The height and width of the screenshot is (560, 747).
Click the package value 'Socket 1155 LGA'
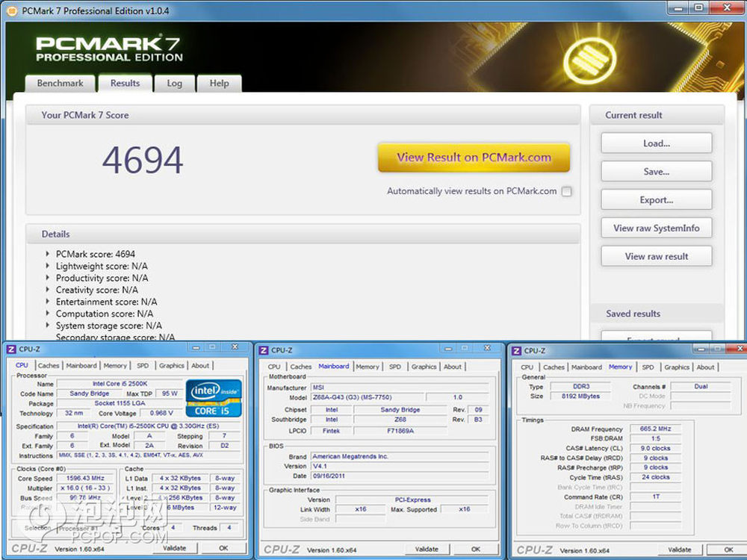120,403
